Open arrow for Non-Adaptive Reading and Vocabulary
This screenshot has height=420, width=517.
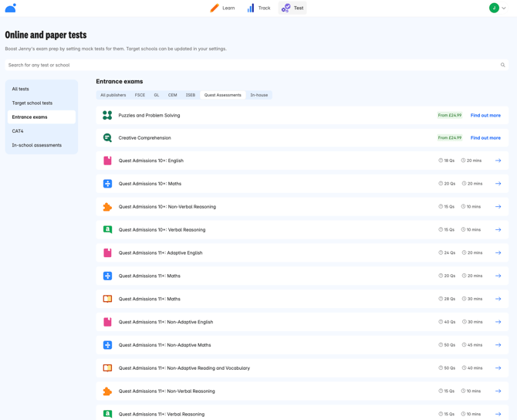pos(498,367)
